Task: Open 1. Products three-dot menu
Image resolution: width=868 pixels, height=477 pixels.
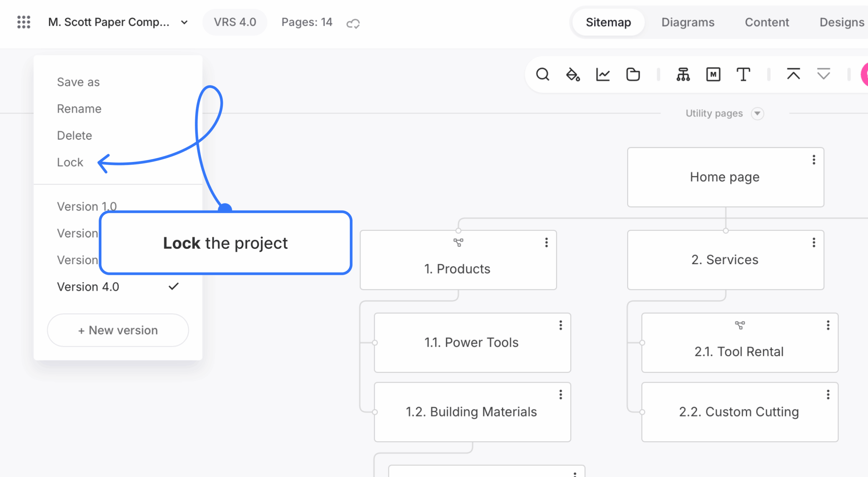Action: point(546,242)
